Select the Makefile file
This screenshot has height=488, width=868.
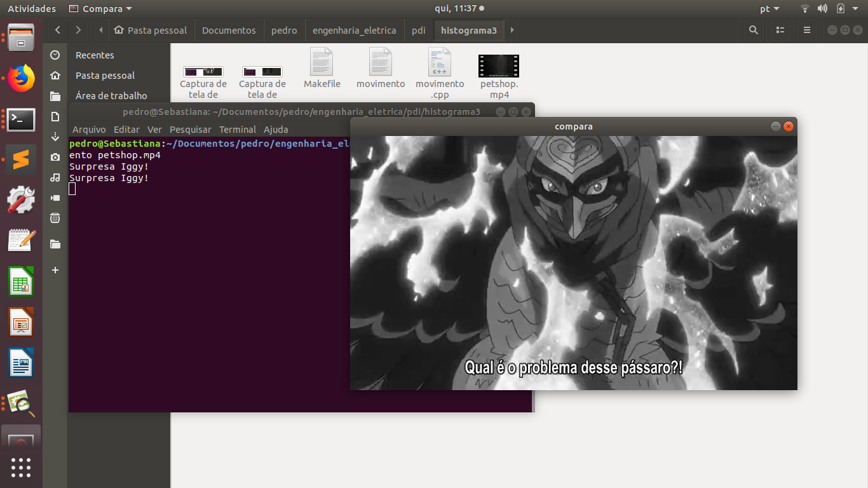point(322,69)
